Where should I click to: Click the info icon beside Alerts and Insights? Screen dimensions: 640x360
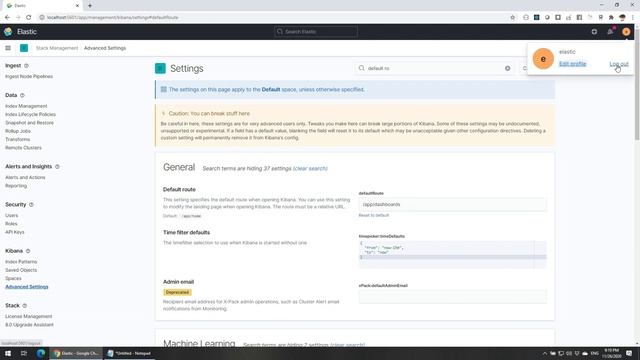57,167
